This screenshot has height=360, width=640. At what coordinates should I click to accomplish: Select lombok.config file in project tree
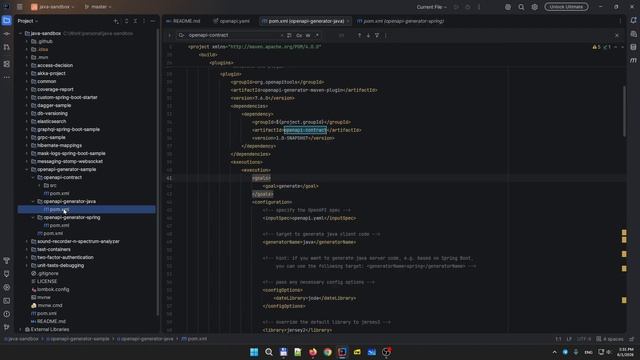click(x=50, y=289)
